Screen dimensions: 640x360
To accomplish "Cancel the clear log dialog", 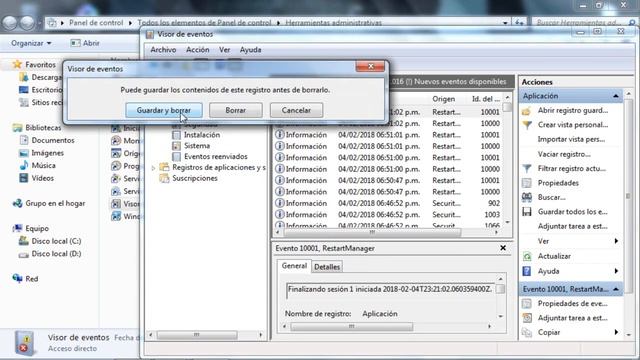I will (x=296, y=110).
